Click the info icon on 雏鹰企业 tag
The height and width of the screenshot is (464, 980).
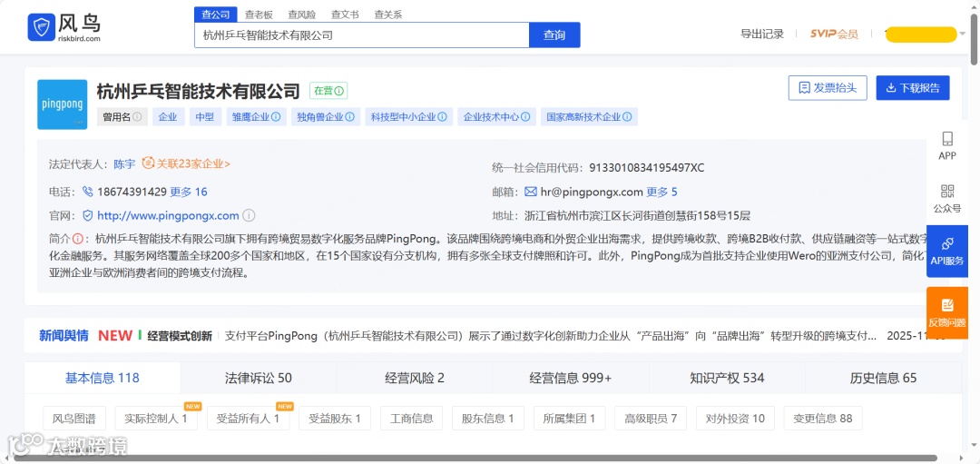(276, 117)
